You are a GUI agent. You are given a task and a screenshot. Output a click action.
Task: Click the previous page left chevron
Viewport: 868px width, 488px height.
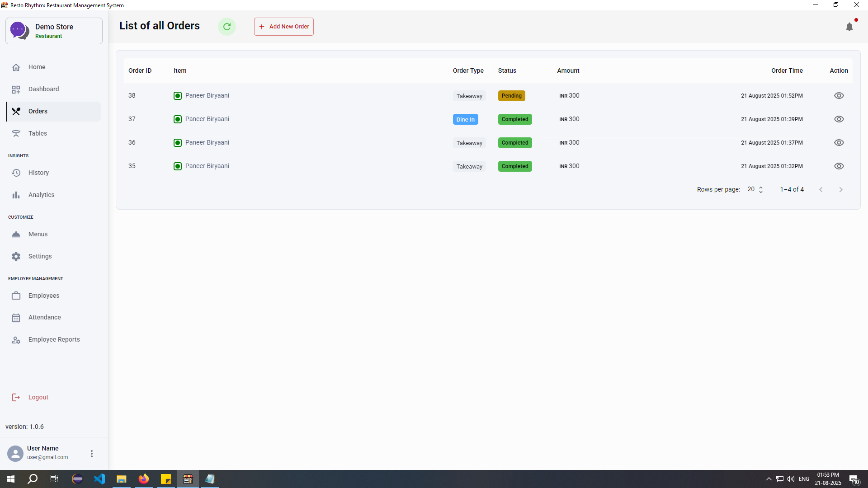(821, 189)
